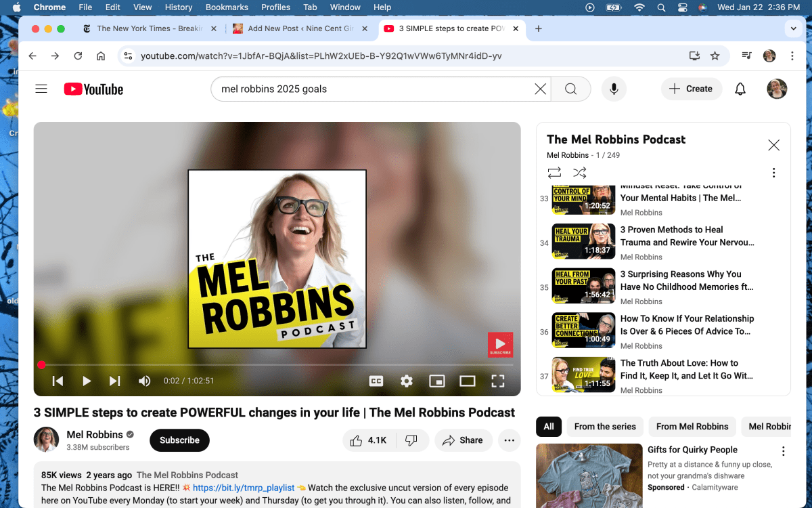Open video settings gear

(406, 381)
